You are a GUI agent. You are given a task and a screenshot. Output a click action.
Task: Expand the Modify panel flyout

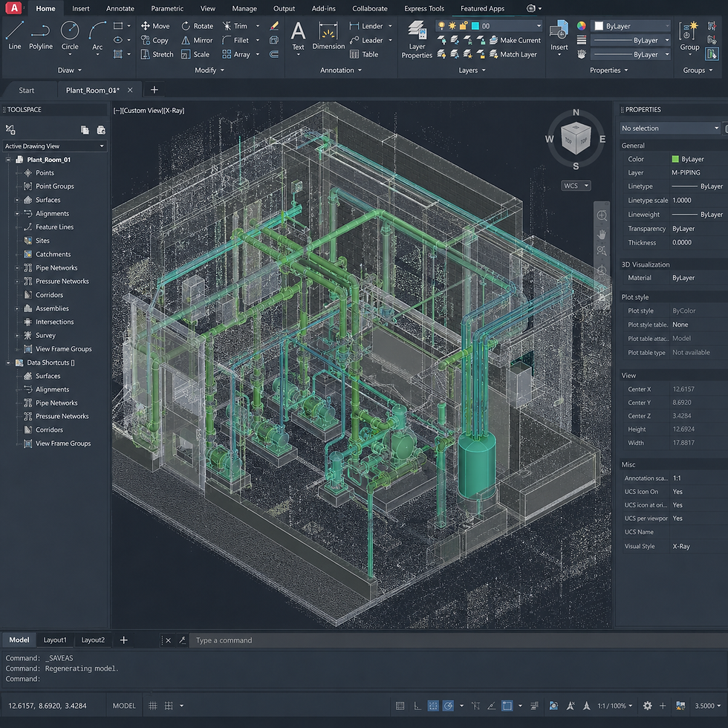click(x=209, y=70)
